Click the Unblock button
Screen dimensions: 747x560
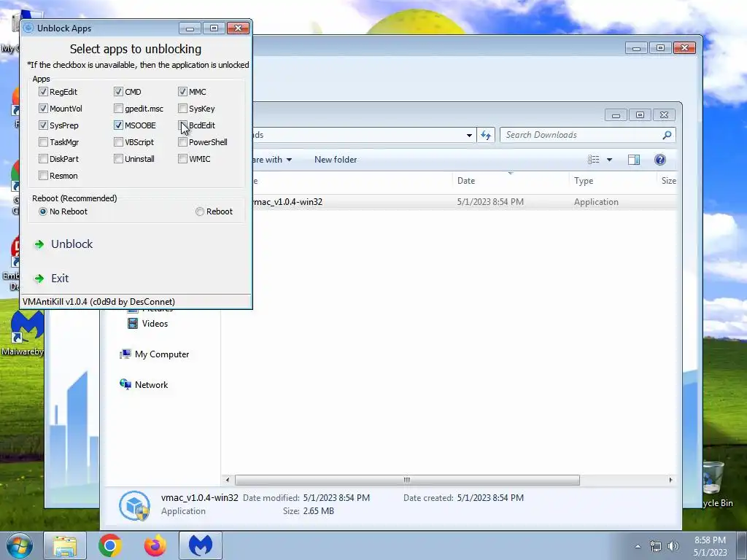pyautogui.click(x=72, y=244)
